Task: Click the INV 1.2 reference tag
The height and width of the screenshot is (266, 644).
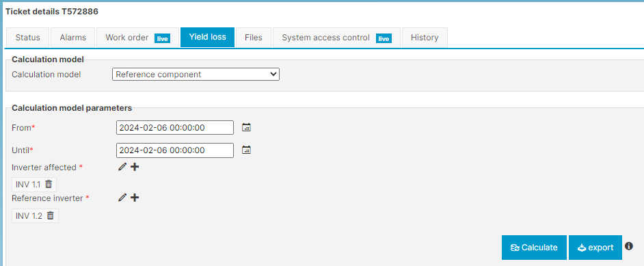Action: click(x=35, y=215)
